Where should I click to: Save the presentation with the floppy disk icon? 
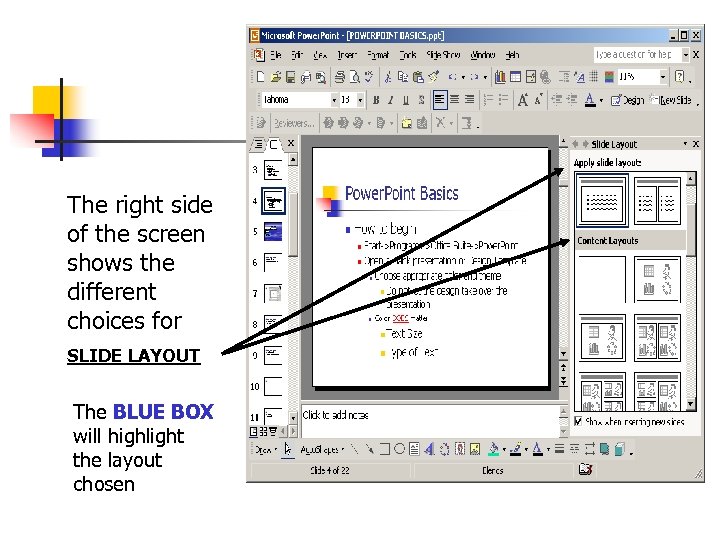pyautogui.click(x=290, y=77)
